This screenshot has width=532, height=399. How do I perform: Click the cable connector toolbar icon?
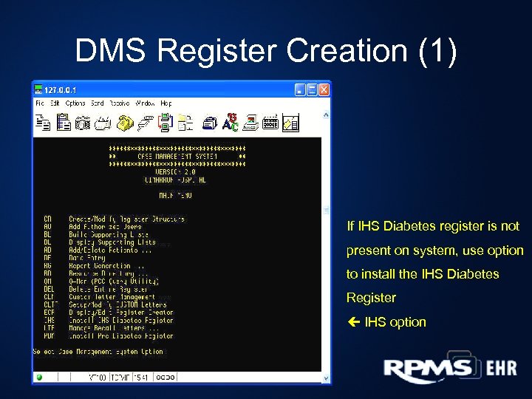click(146, 123)
